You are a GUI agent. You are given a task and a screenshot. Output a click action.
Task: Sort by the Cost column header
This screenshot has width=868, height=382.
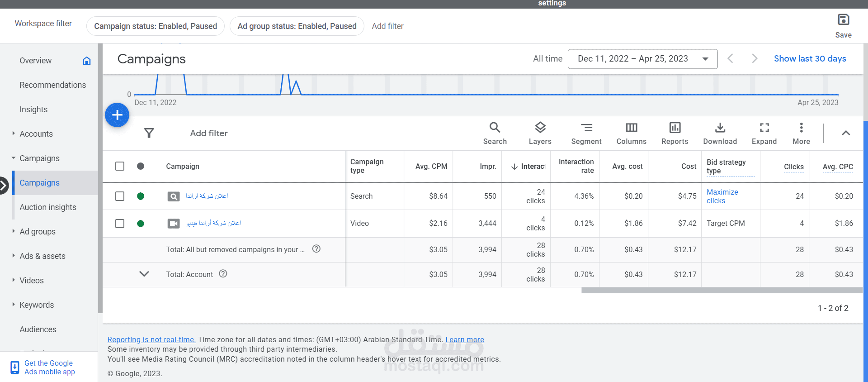point(689,167)
